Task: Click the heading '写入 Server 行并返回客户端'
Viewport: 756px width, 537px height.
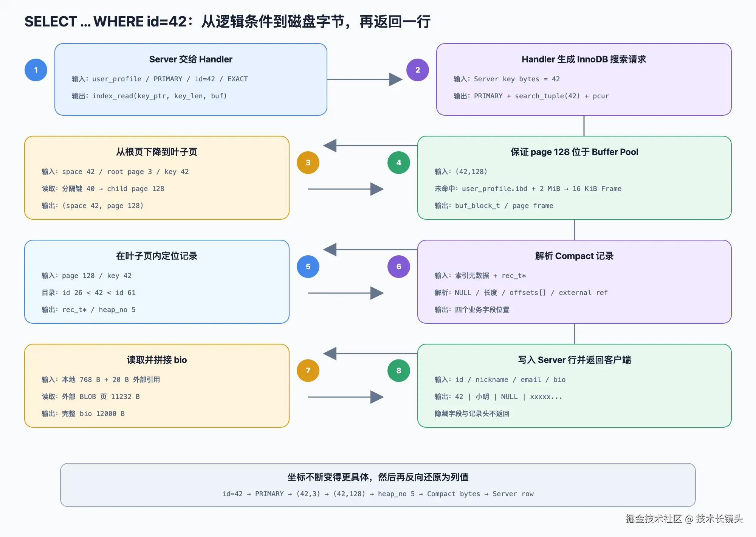Action: click(574, 360)
